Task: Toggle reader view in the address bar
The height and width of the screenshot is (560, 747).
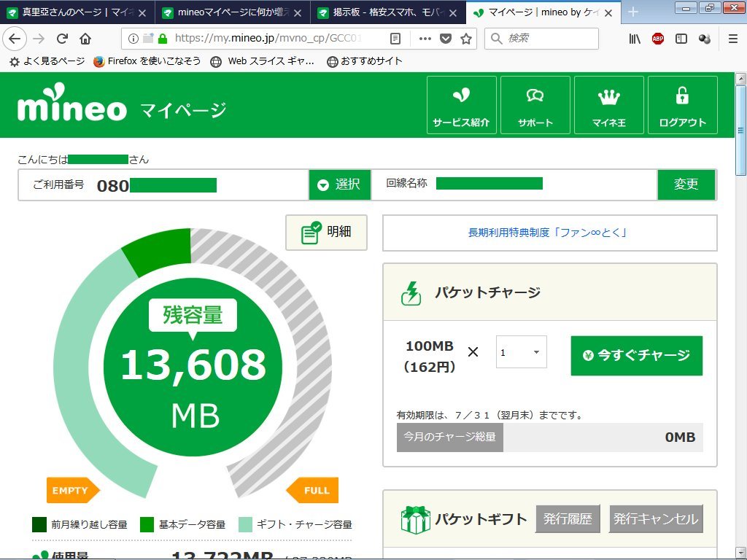Action: [x=395, y=39]
